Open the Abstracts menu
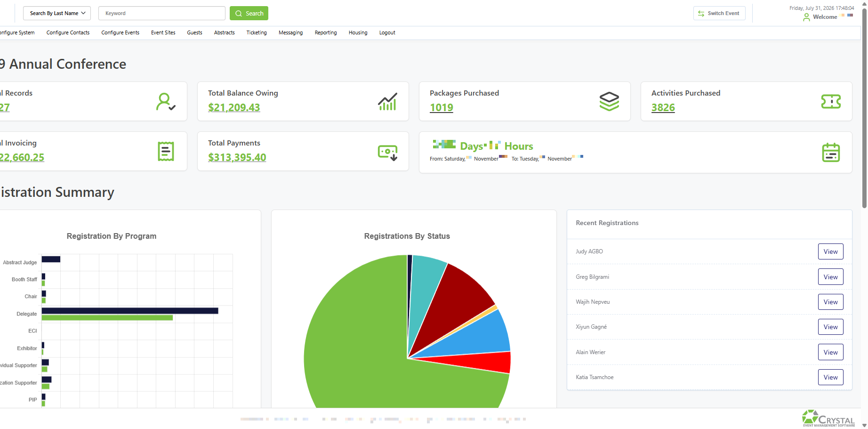Viewport: 868px width, 429px height. point(225,32)
